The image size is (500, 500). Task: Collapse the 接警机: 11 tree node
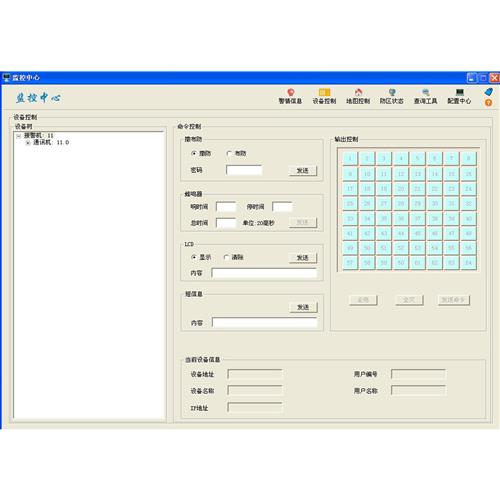coord(19,136)
